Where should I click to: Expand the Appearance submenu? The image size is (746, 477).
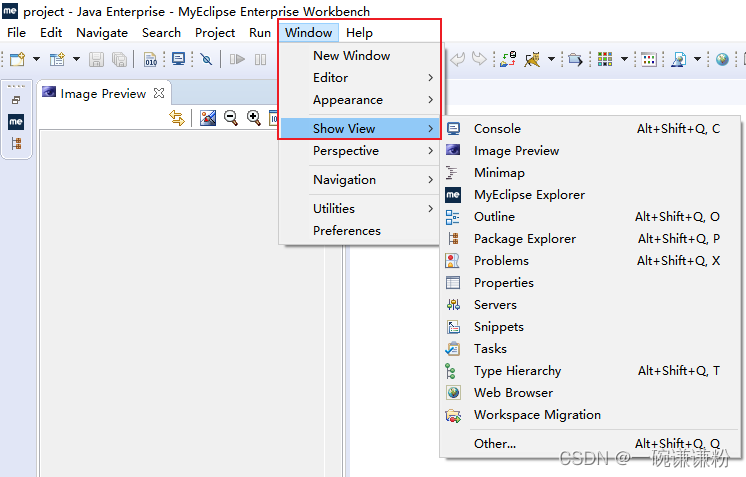tap(360, 100)
